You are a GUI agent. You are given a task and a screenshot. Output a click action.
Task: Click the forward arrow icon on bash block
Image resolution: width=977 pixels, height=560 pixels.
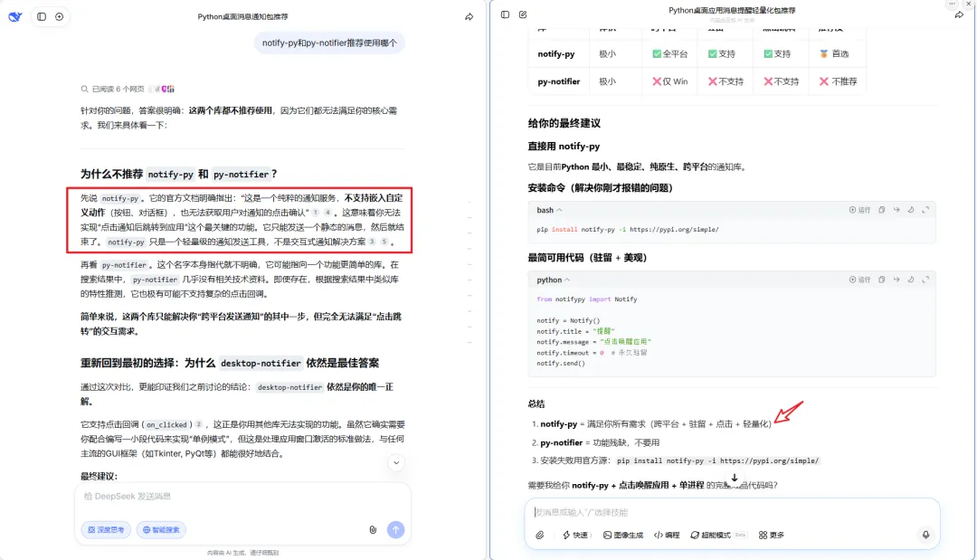pyautogui.click(x=896, y=210)
